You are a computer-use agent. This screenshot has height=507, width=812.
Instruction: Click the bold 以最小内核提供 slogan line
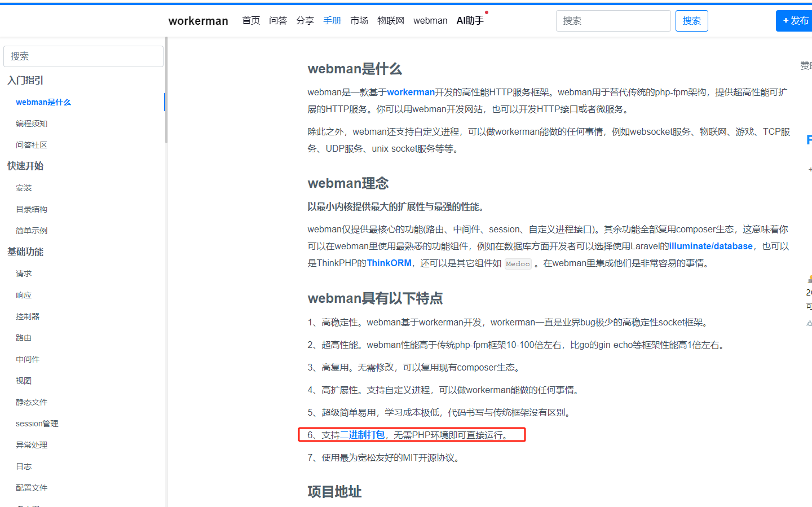397,206
